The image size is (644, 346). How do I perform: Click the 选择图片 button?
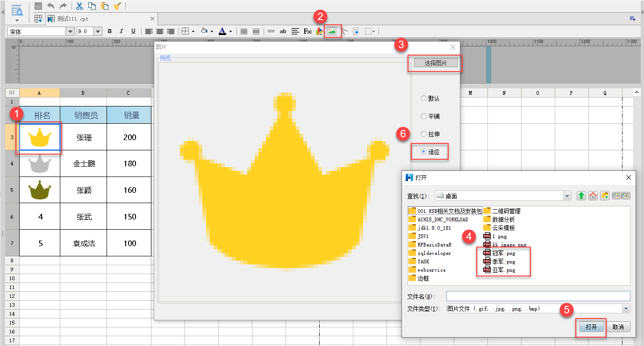[436, 63]
